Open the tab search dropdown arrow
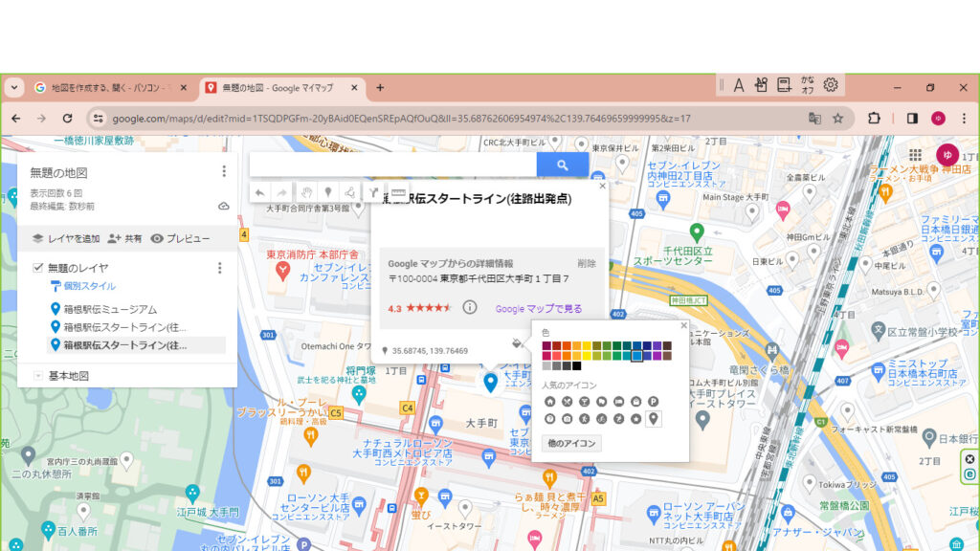This screenshot has height=551, width=980. tap(14, 87)
